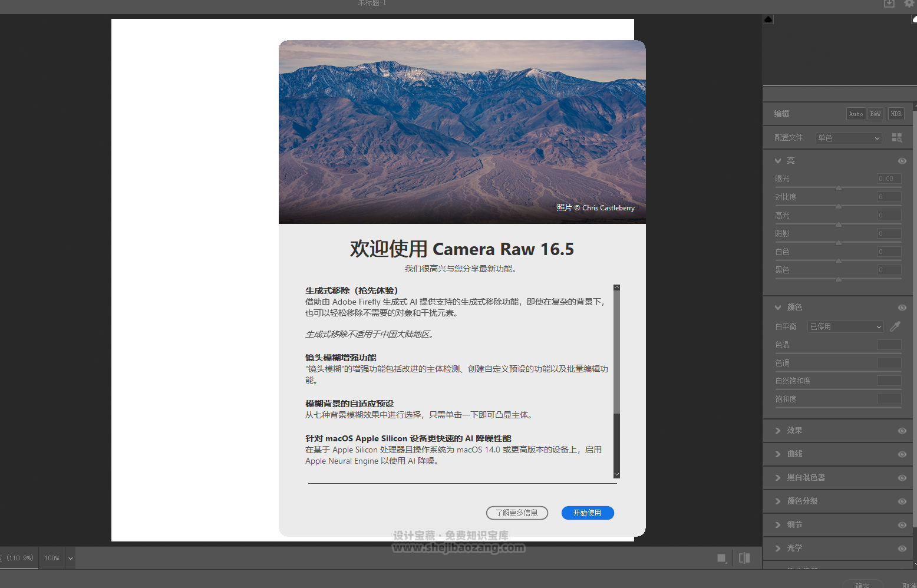Open the 白平衡 dropdown showing 已停用

coord(846,326)
